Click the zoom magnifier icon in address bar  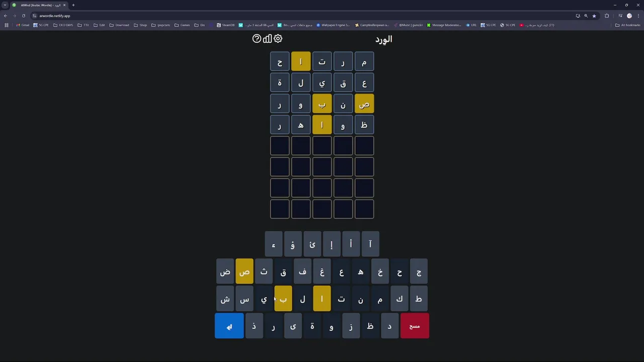[x=586, y=16]
